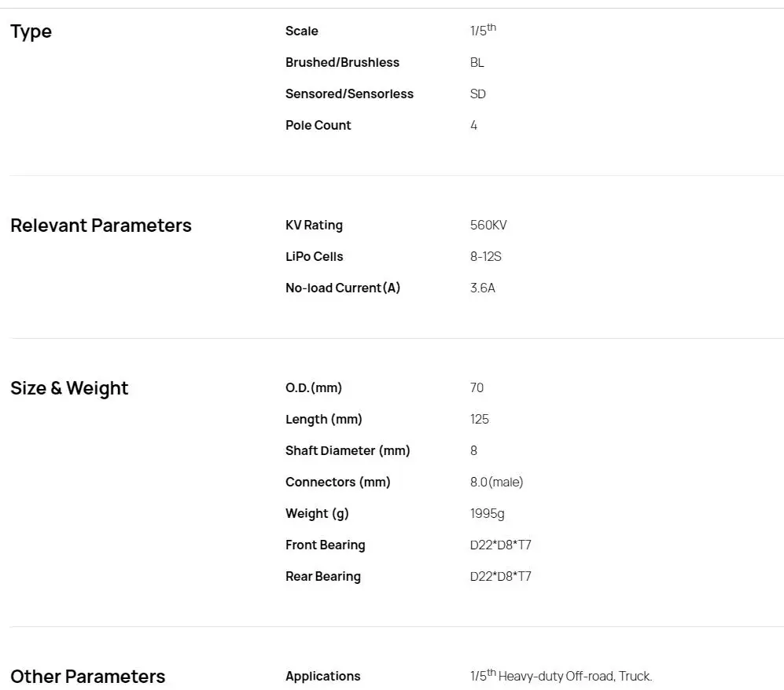Image resolution: width=784 pixels, height=690 pixels.
Task: Click the 1995g weight value
Action: [488, 514]
